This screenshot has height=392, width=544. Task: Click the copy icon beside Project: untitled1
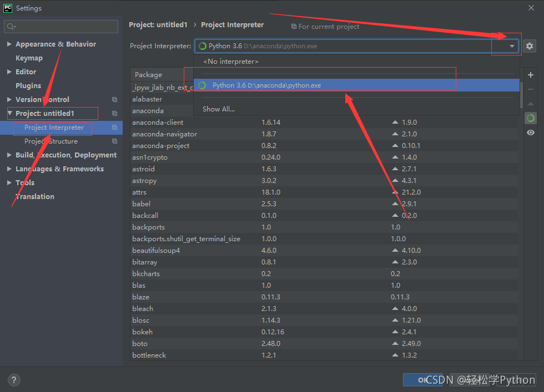point(114,113)
